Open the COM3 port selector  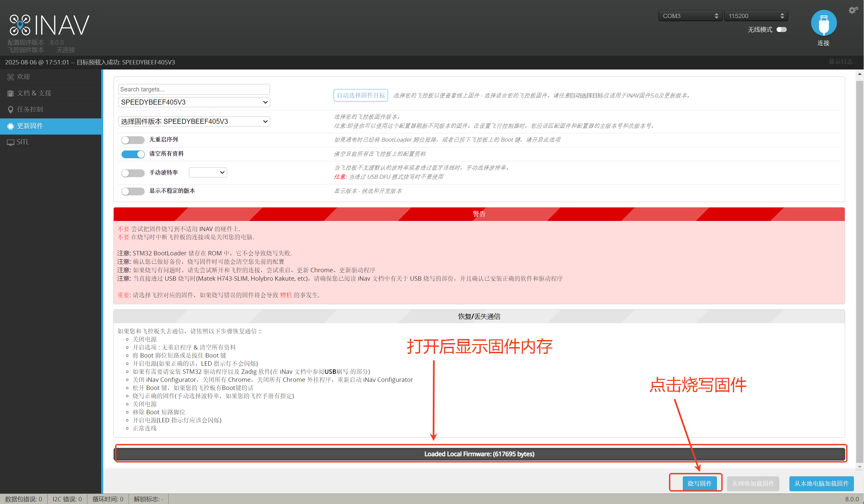coord(690,16)
